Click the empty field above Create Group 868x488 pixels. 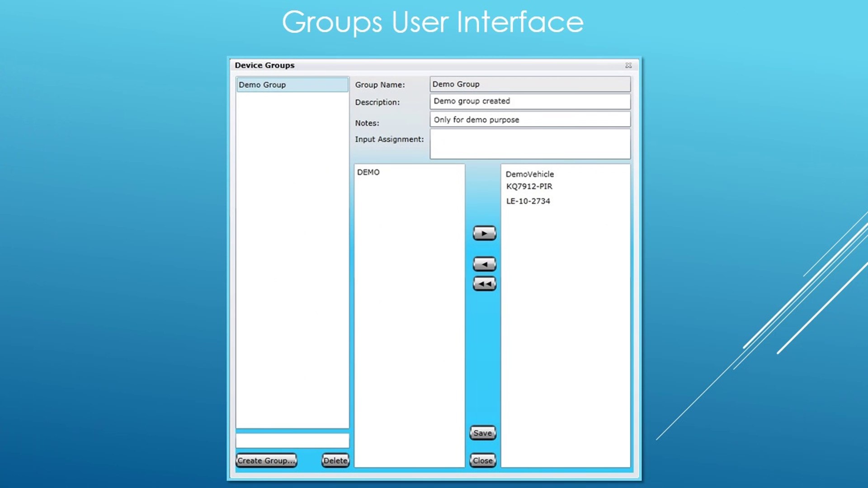click(292, 441)
